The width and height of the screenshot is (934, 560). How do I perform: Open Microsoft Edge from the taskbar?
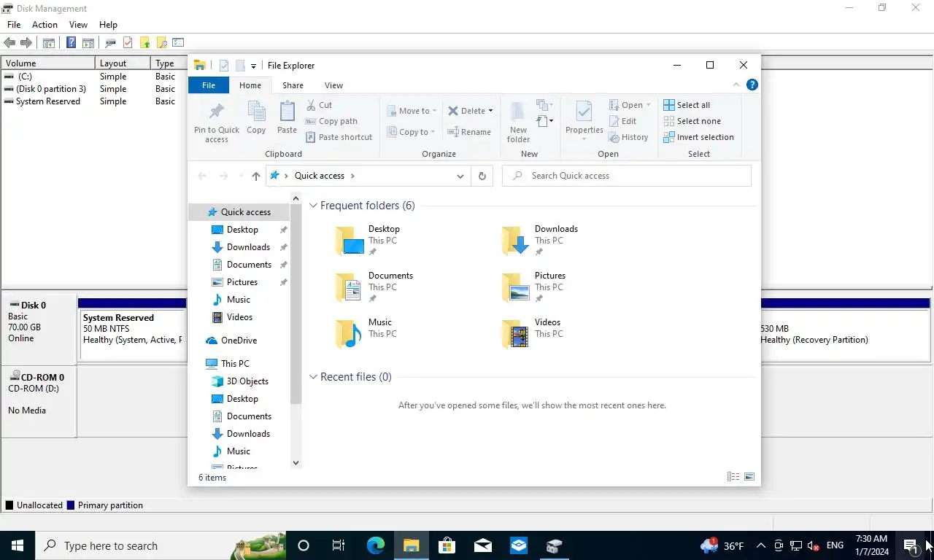[x=375, y=545]
